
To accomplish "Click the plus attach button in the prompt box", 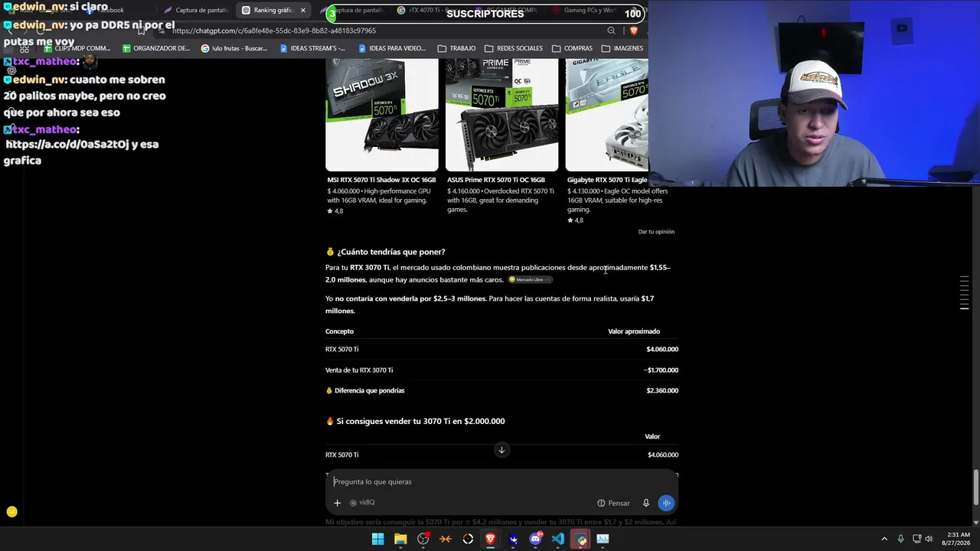I will tap(337, 503).
